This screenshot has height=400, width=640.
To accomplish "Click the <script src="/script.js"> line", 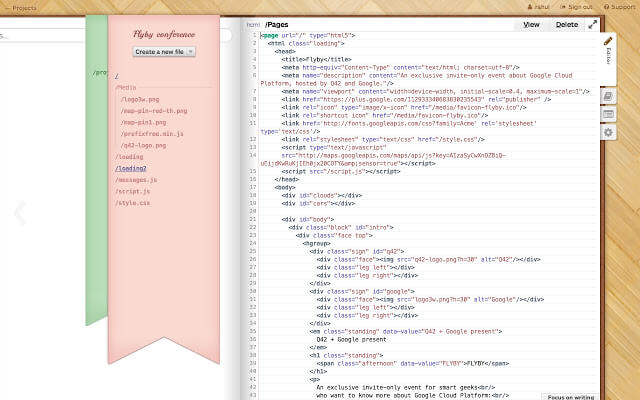I will [x=341, y=171].
